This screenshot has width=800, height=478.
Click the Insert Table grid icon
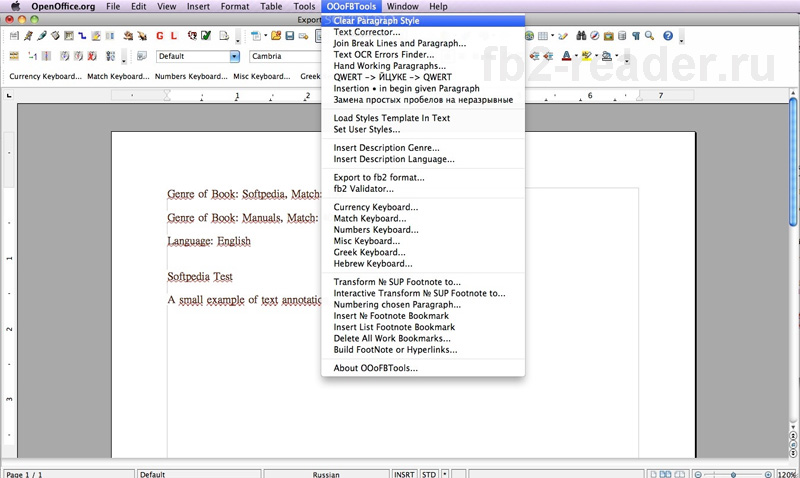tap(543, 36)
